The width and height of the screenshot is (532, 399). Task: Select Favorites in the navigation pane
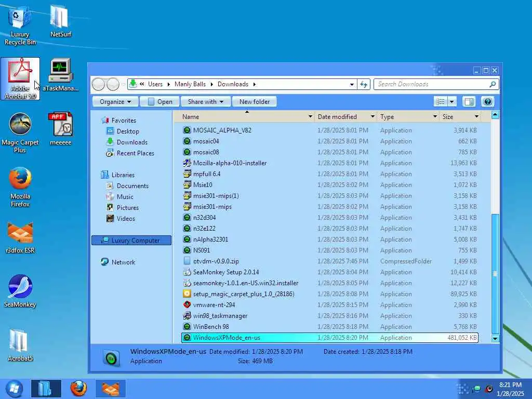(x=124, y=121)
